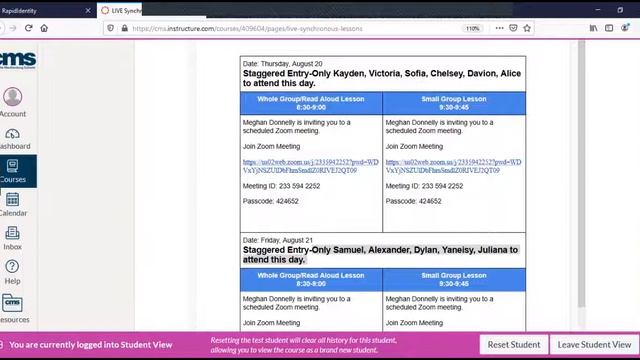This screenshot has width=640, height=360.
Task: Click 'You are currently logged into Student View'
Action: point(91,345)
